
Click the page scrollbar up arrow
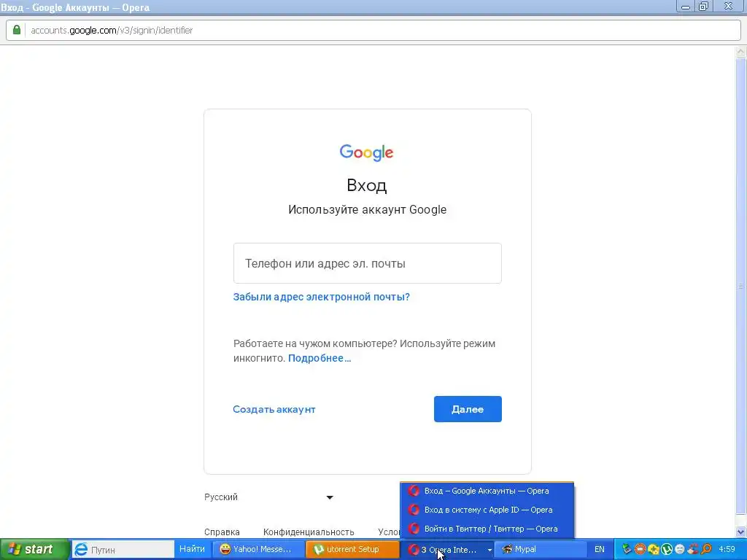(x=741, y=51)
